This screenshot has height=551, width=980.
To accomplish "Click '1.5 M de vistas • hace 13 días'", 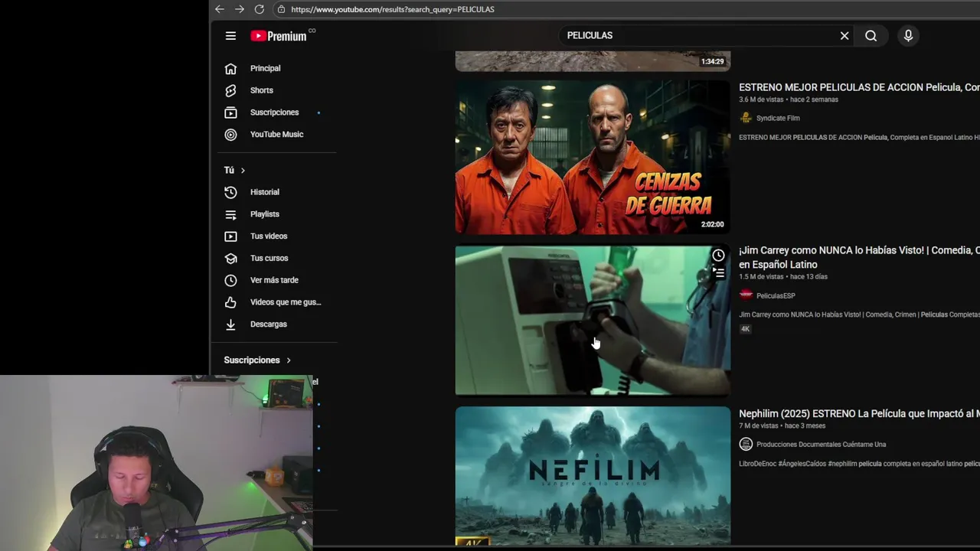I will 785,276.
